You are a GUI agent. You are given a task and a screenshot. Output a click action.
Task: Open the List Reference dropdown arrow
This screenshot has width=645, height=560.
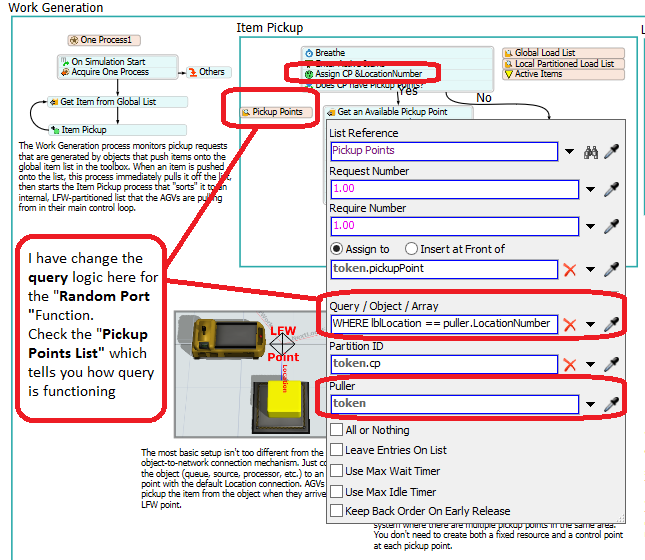[570, 152]
